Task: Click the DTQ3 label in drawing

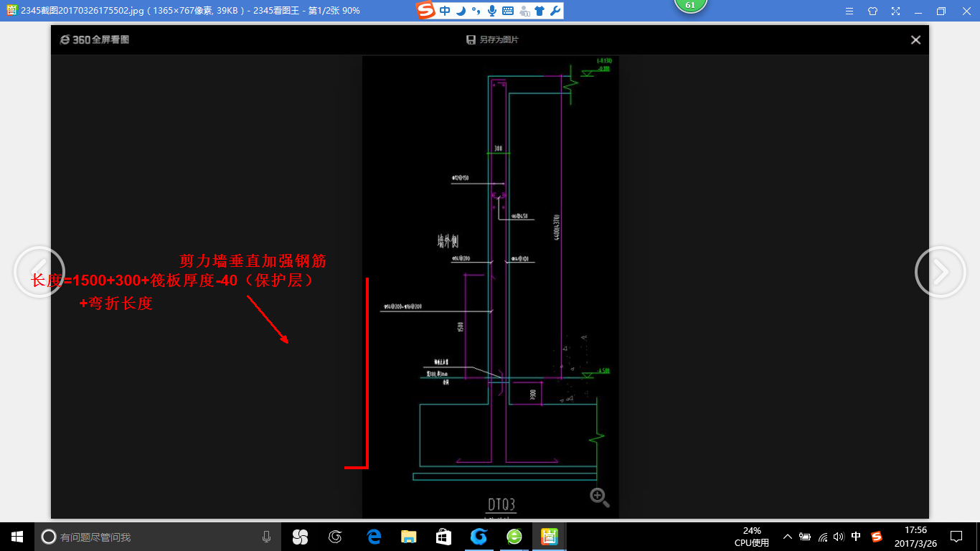Action: click(x=501, y=504)
